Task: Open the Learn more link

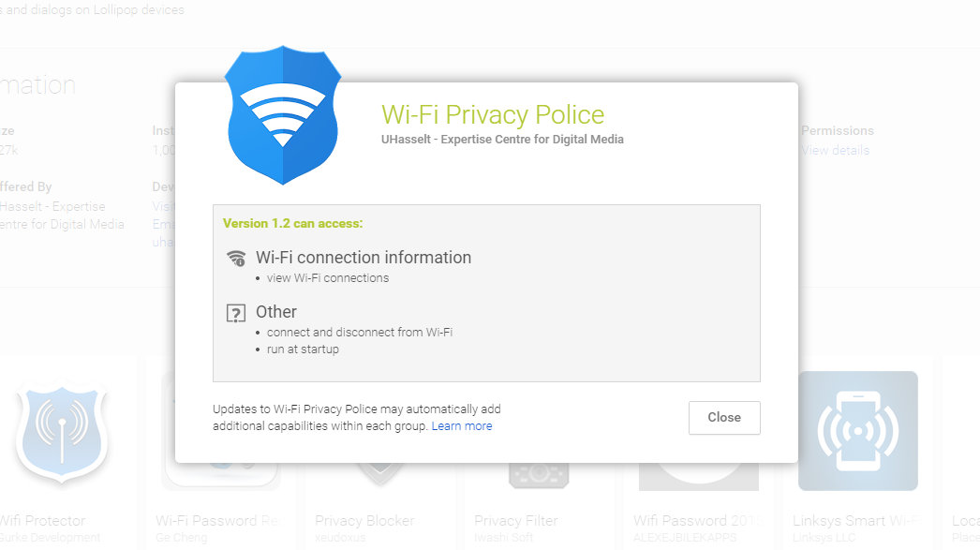Action: click(462, 426)
